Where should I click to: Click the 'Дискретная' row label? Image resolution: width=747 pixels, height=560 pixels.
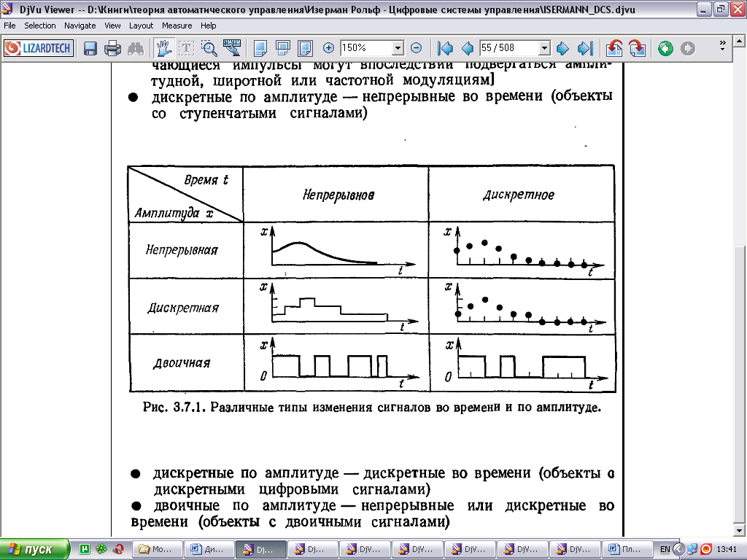pos(183,308)
